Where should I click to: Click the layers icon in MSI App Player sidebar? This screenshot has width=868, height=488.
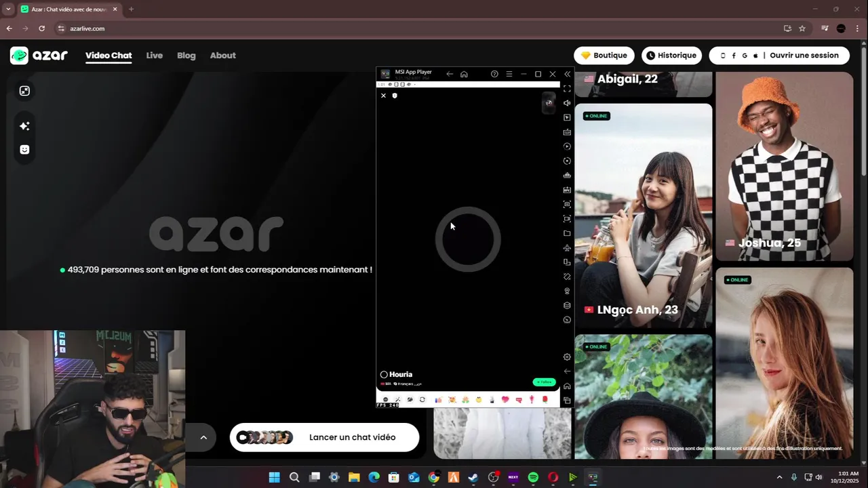click(x=567, y=305)
